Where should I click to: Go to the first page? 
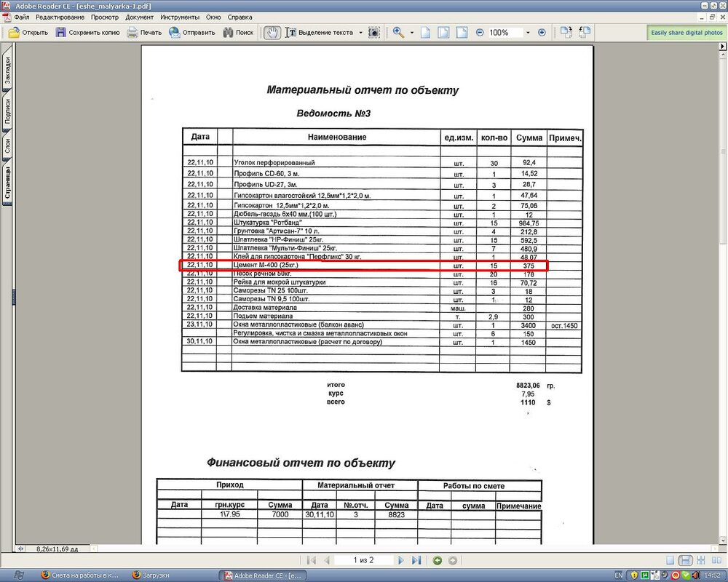tap(311, 560)
